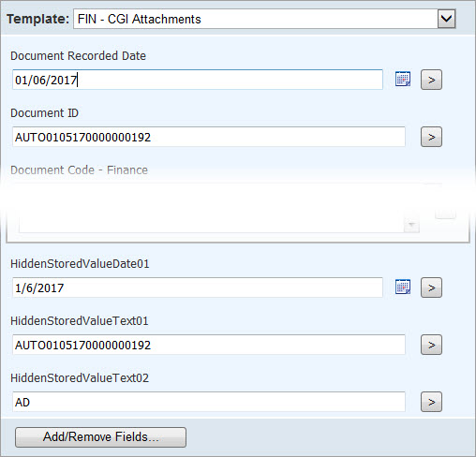Click arrow button beside HiddenStoredValueText02 field

(x=431, y=402)
